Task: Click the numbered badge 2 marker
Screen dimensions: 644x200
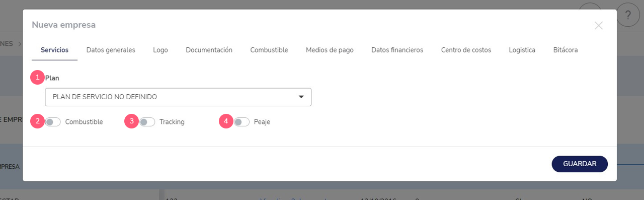Action: tap(37, 121)
